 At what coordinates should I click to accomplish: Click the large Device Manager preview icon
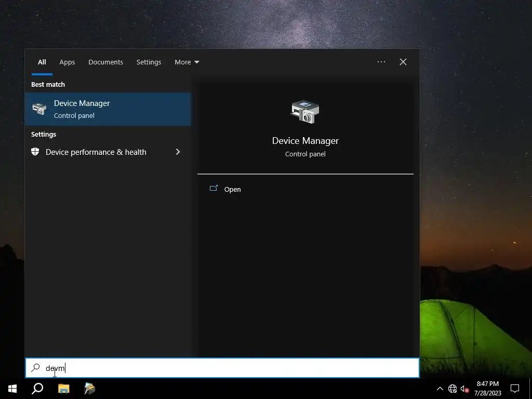pyautogui.click(x=305, y=112)
